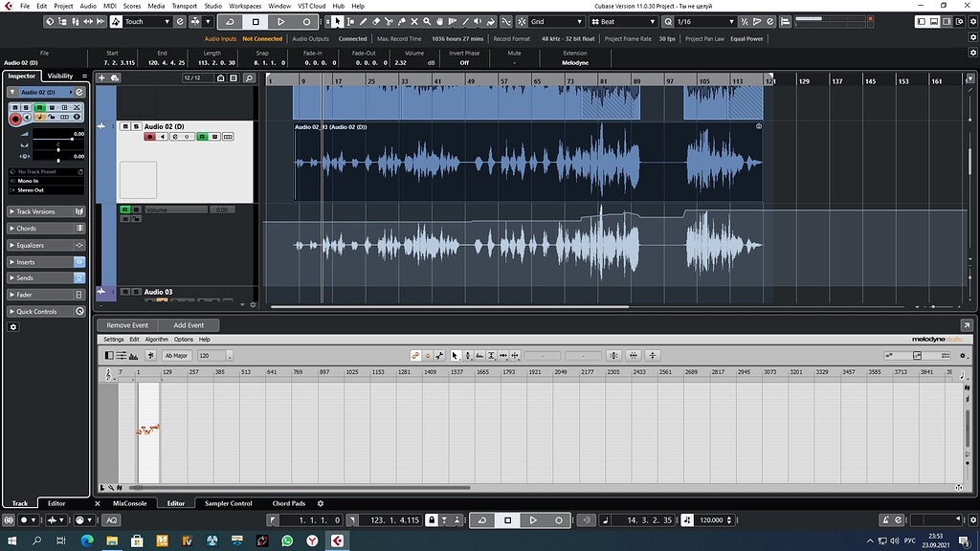Click Melodyne horizontal scrollbar
Viewport: 980px width, 551px height.
pos(300,488)
